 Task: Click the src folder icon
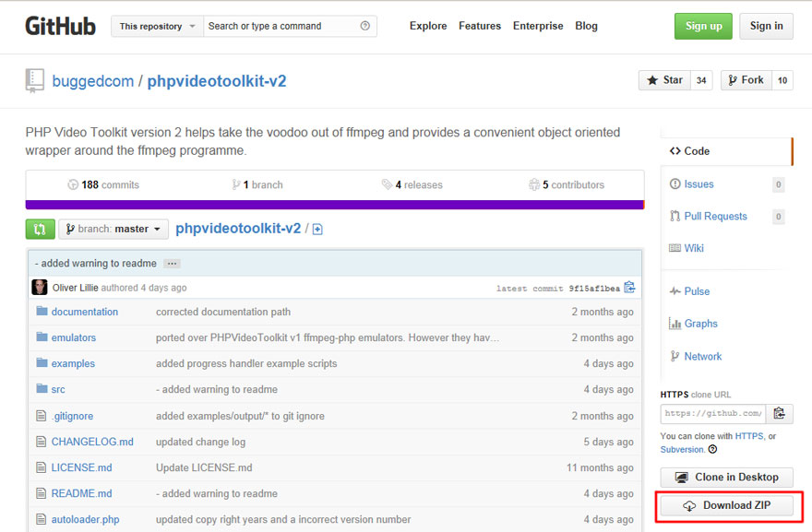(42, 389)
